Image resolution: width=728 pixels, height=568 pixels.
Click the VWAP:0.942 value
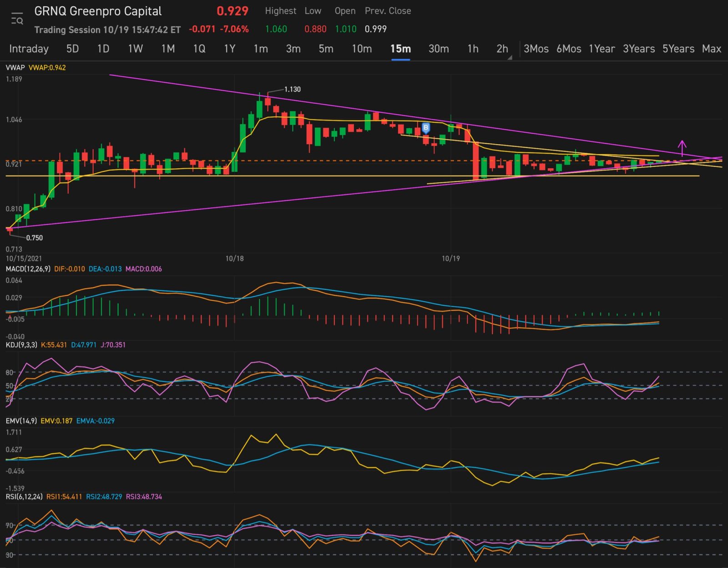point(47,67)
